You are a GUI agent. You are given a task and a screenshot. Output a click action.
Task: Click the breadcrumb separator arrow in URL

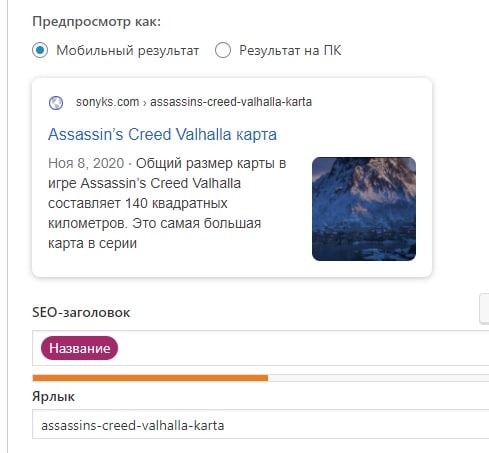point(145,103)
